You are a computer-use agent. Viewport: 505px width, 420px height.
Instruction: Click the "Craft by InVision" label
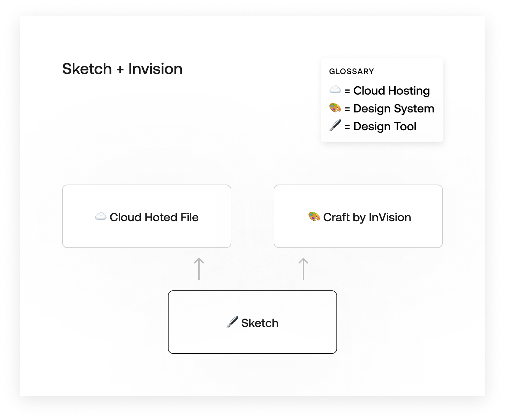pos(367,217)
